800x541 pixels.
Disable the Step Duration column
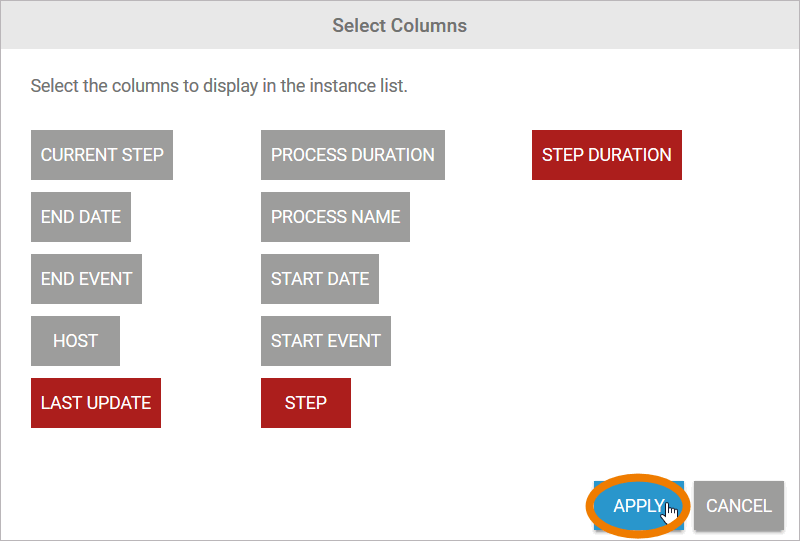point(607,155)
